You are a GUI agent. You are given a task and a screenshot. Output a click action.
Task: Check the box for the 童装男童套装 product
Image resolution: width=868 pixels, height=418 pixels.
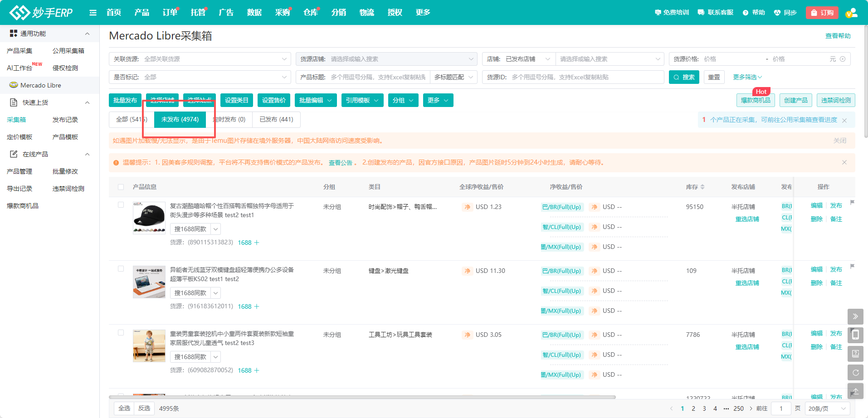point(121,333)
